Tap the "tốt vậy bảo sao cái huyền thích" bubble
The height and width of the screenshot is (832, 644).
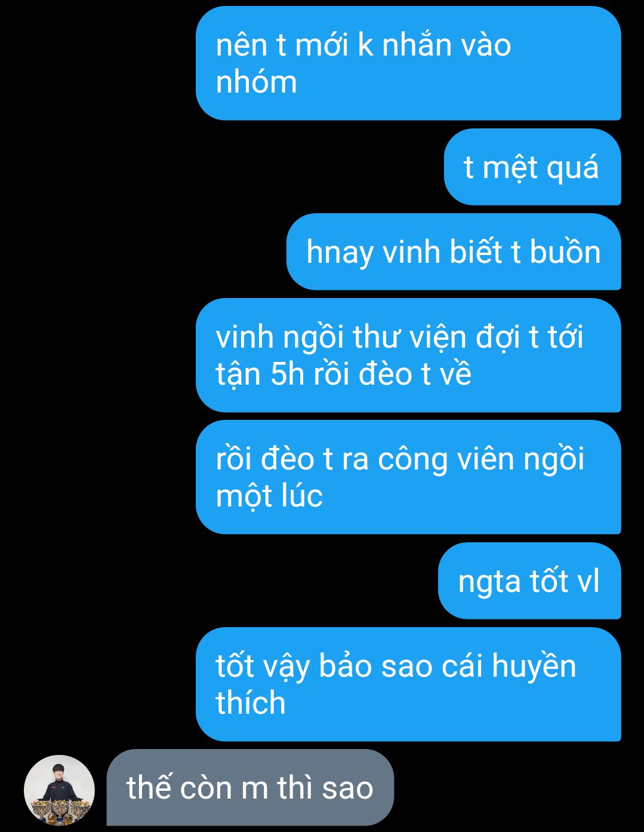(408, 684)
